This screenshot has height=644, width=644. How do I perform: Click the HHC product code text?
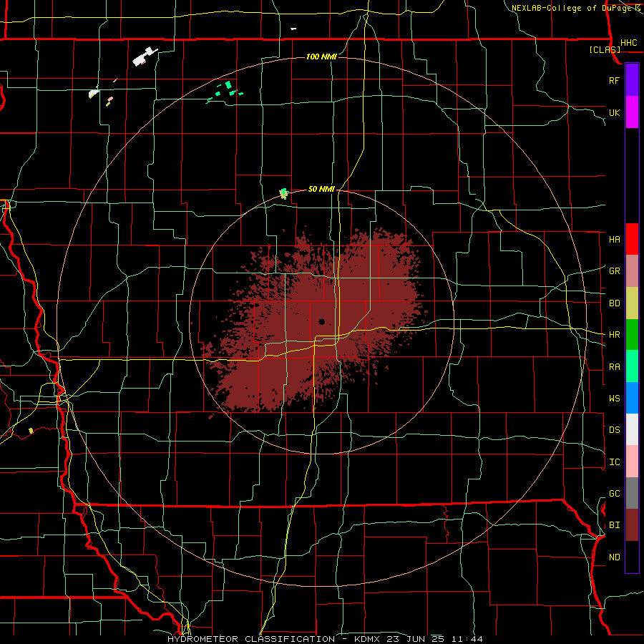628,43
